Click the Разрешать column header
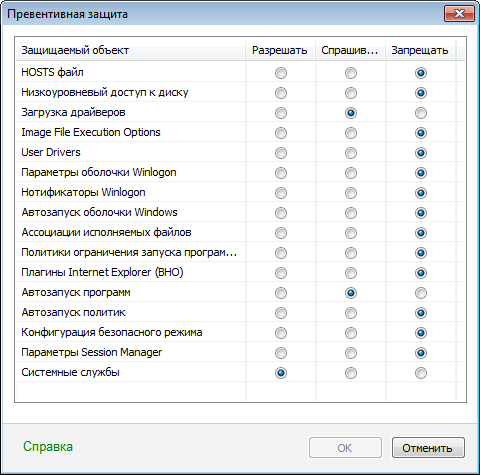 coord(281,50)
